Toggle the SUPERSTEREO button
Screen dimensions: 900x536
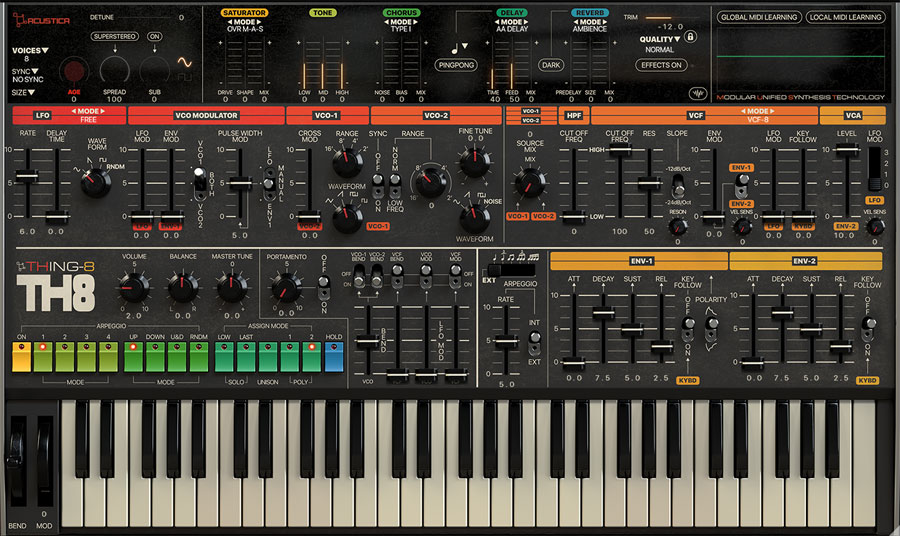pos(115,36)
